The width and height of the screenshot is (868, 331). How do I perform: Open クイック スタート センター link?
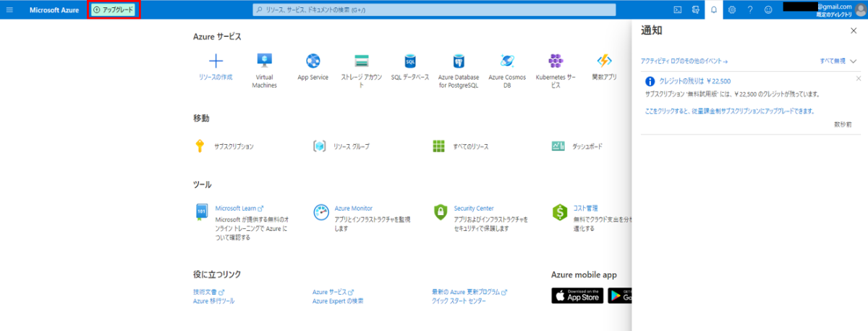pyautogui.click(x=459, y=301)
